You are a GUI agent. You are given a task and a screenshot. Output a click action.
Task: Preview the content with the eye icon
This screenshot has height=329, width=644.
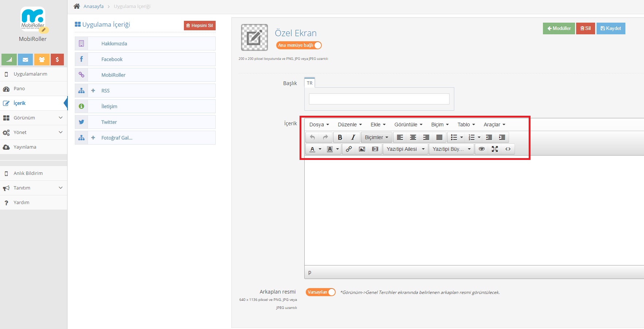pos(482,149)
